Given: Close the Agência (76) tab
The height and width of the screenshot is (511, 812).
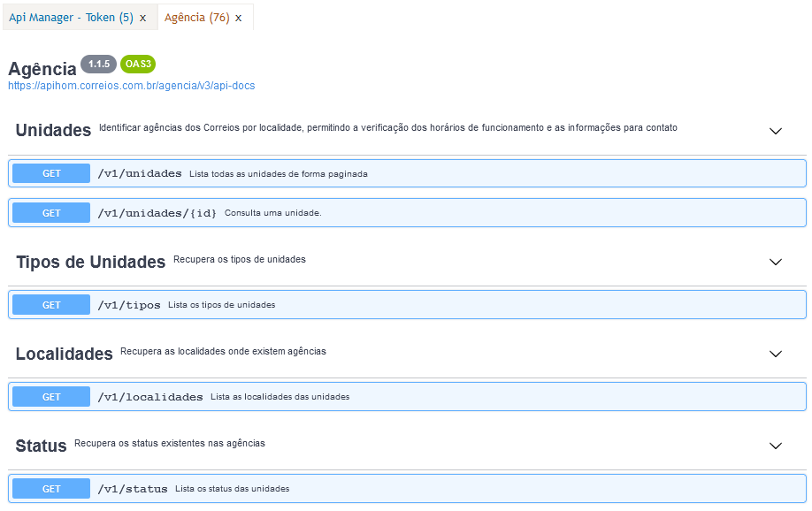Looking at the screenshot, I should pos(238,18).
